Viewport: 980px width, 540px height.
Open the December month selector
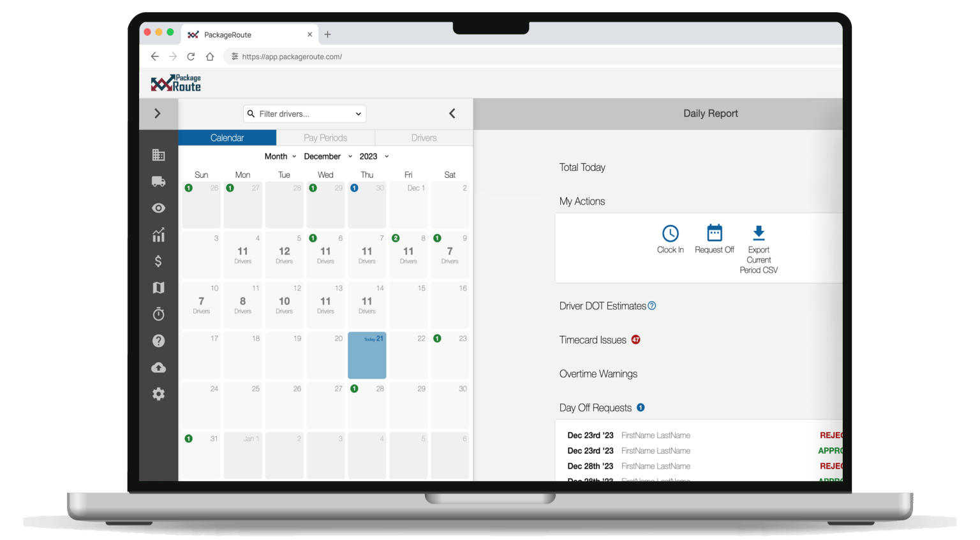[327, 156]
